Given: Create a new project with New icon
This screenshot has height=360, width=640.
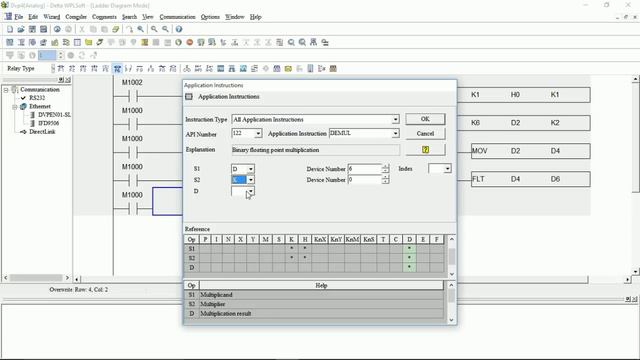Looking at the screenshot, I should point(10,29).
